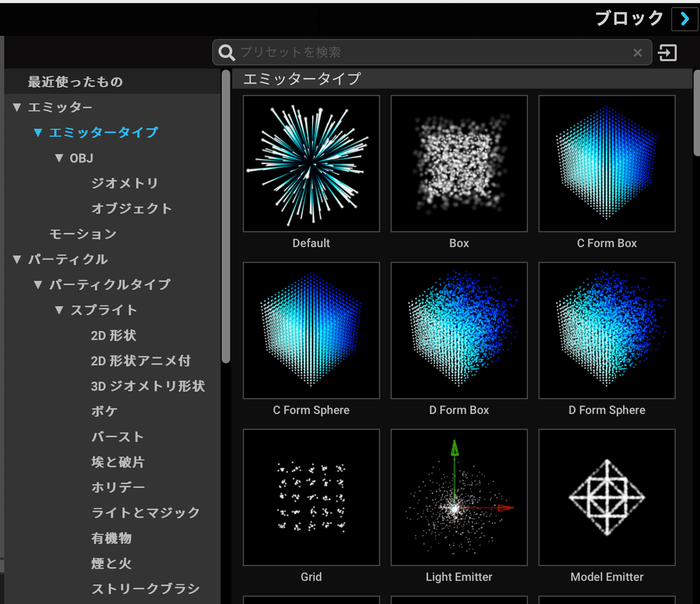Image resolution: width=700 pixels, height=604 pixels.
Task: Choose the C Form Sphere preset
Action: click(311, 330)
